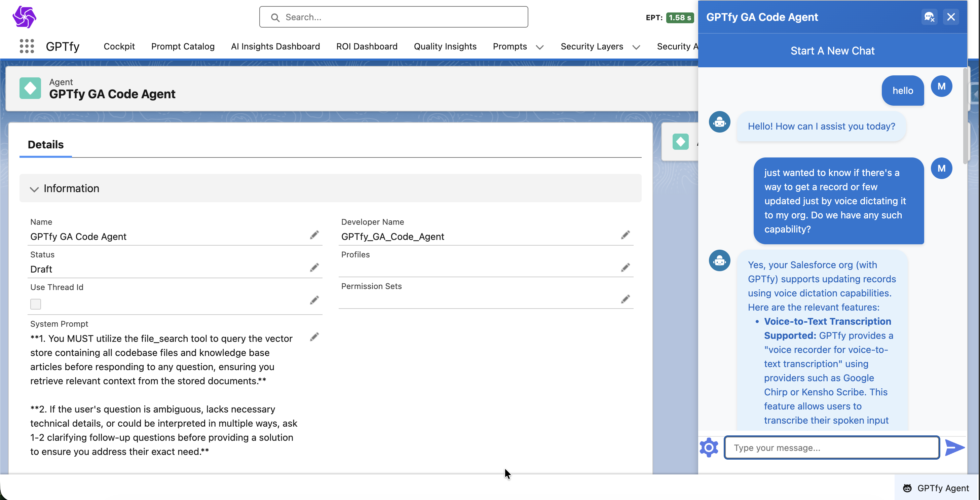This screenshot has height=500, width=980.
Task: Collapse the Information section
Action: pyautogui.click(x=34, y=189)
